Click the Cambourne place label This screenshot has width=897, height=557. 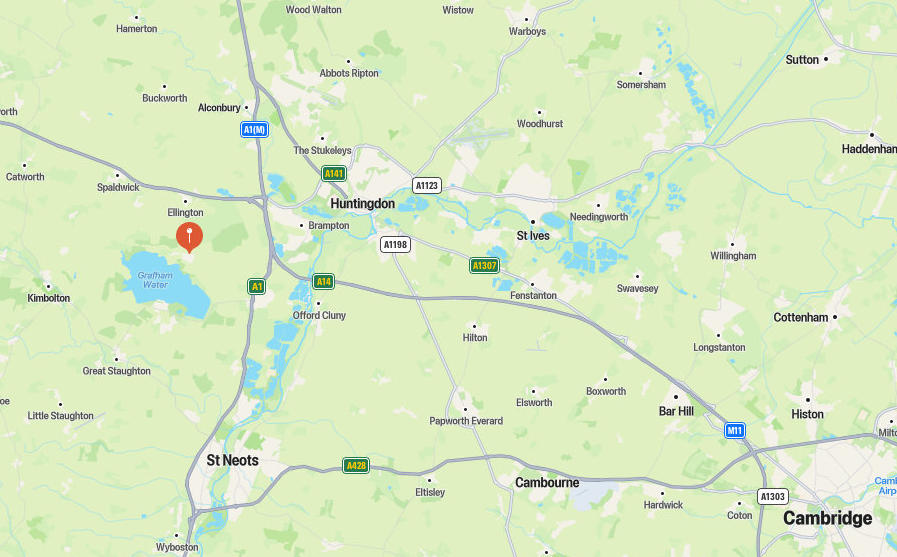[x=547, y=483]
